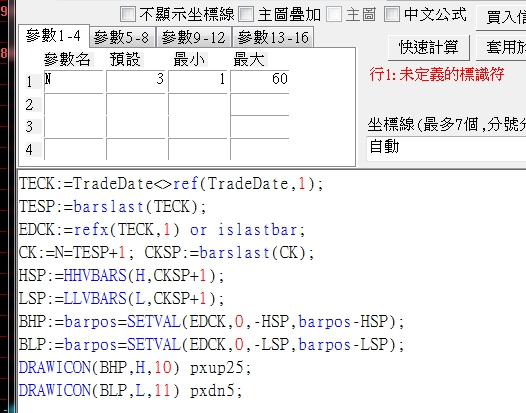
Task: Select the 參數13-16 tab
Action: click(x=273, y=37)
